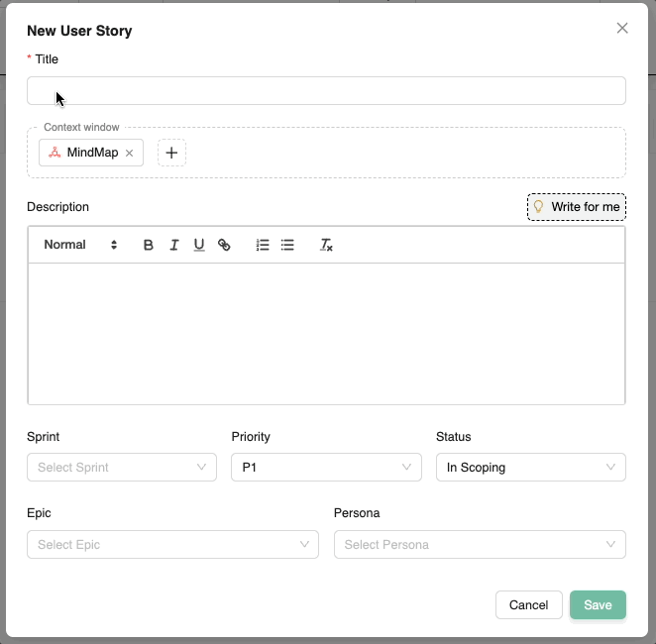Click inside the description text area
This screenshot has height=644, width=656.
(326, 333)
